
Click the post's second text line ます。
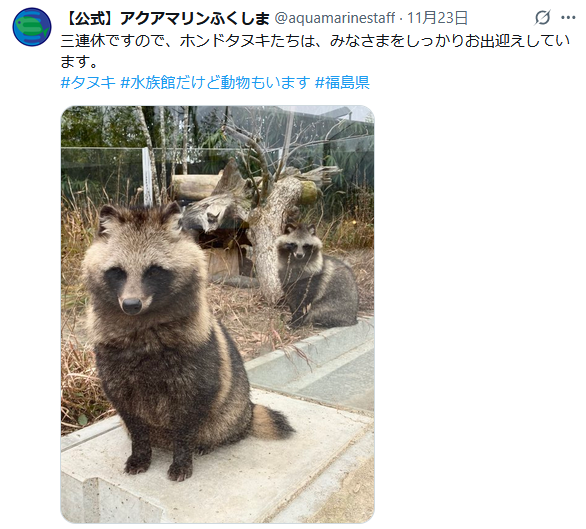coord(79,61)
